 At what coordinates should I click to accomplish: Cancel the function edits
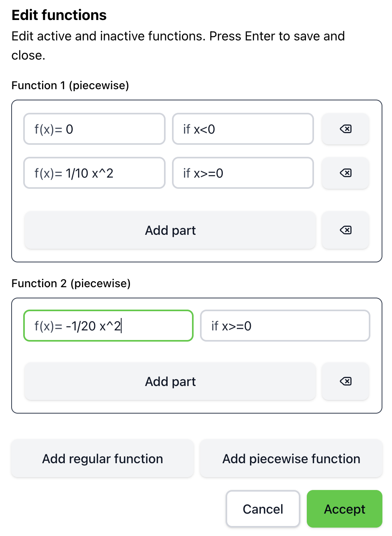pyautogui.click(x=263, y=509)
